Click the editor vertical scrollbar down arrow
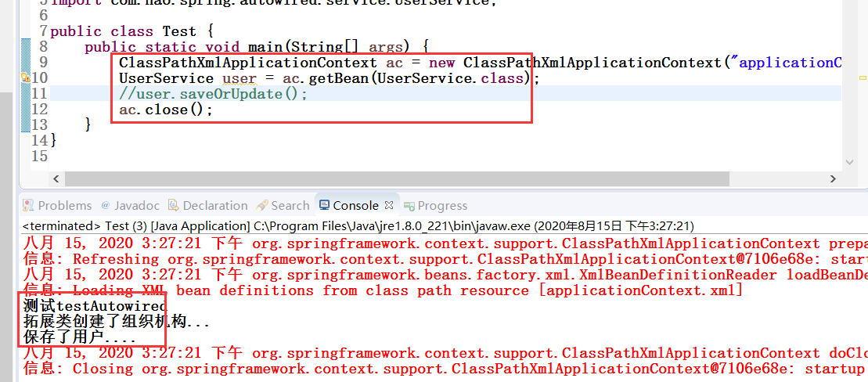Screen dimensions: 868x382 point(850,162)
